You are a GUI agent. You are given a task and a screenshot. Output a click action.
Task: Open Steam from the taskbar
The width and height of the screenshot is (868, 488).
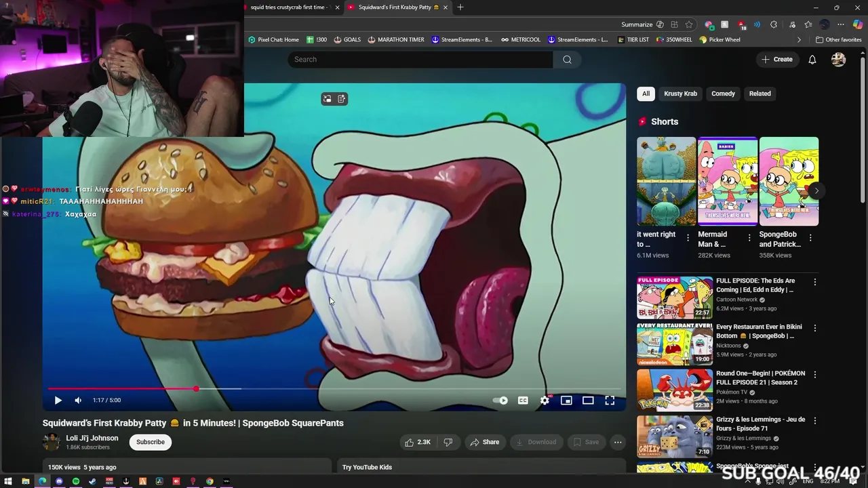pos(92,481)
